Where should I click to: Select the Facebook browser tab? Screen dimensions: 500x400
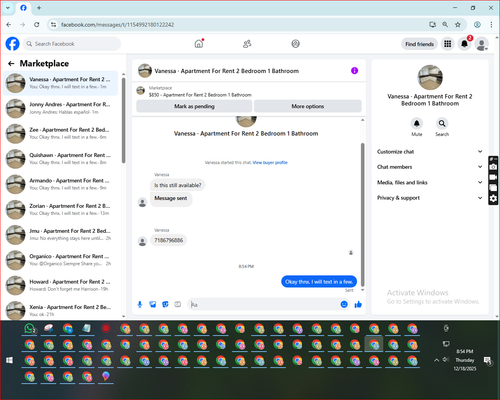coord(23,8)
